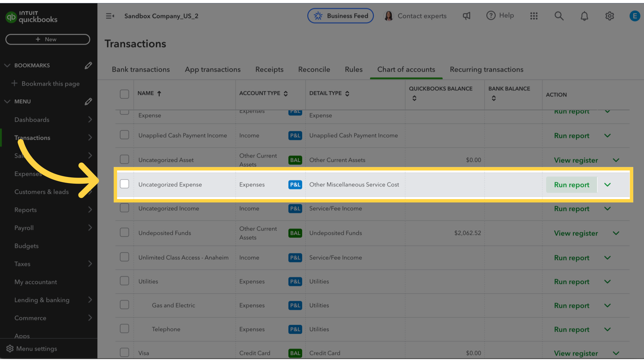Check the Uncategorized Income row
The width and height of the screenshot is (644, 362).
pos(124,208)
